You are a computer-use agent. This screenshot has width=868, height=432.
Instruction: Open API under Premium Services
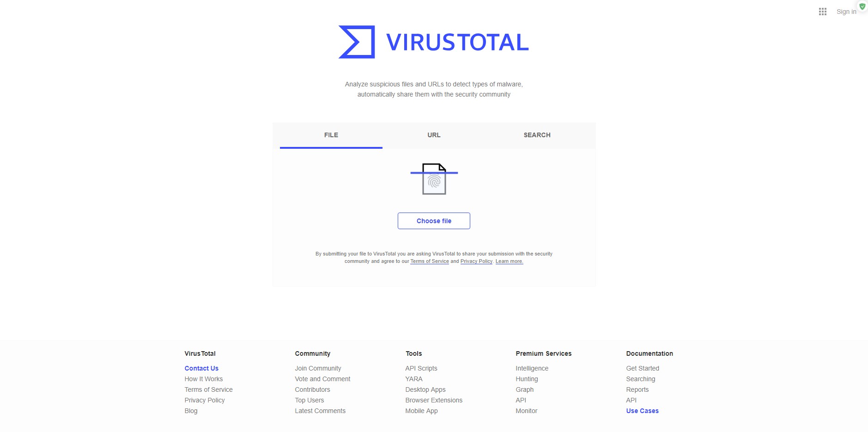tap(521, 400)
